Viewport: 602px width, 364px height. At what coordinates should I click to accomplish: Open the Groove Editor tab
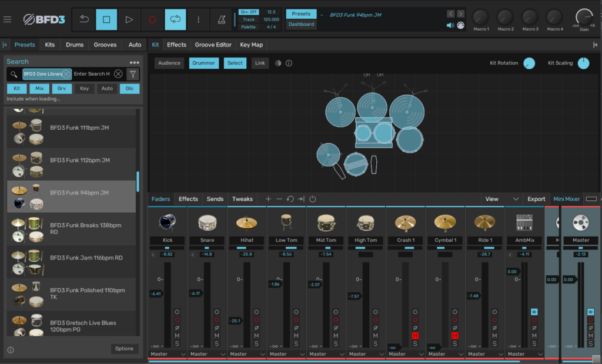213,45
